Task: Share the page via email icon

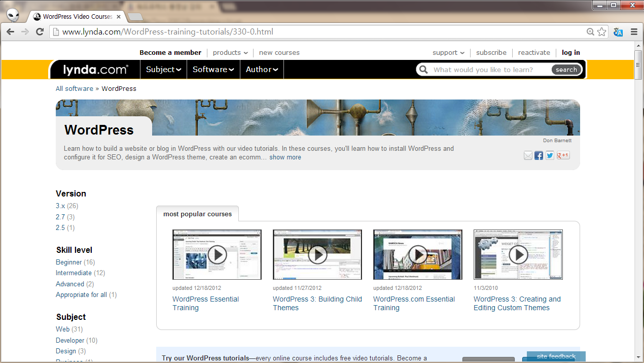Action: point(528,155)
